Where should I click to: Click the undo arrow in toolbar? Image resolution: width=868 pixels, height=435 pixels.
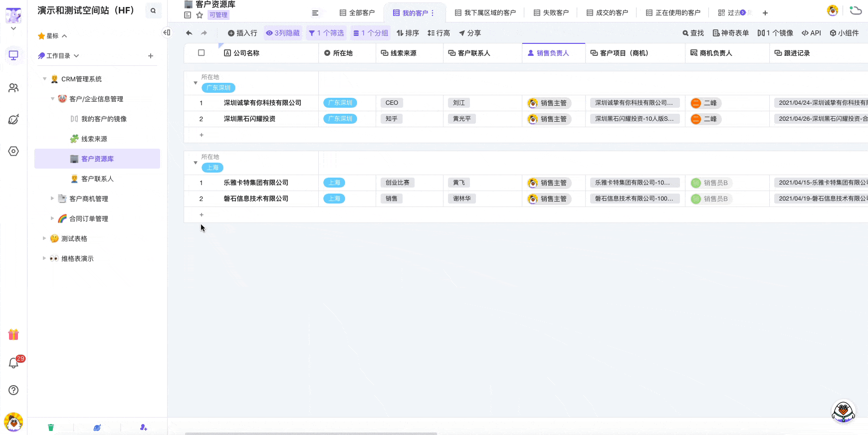189,33
